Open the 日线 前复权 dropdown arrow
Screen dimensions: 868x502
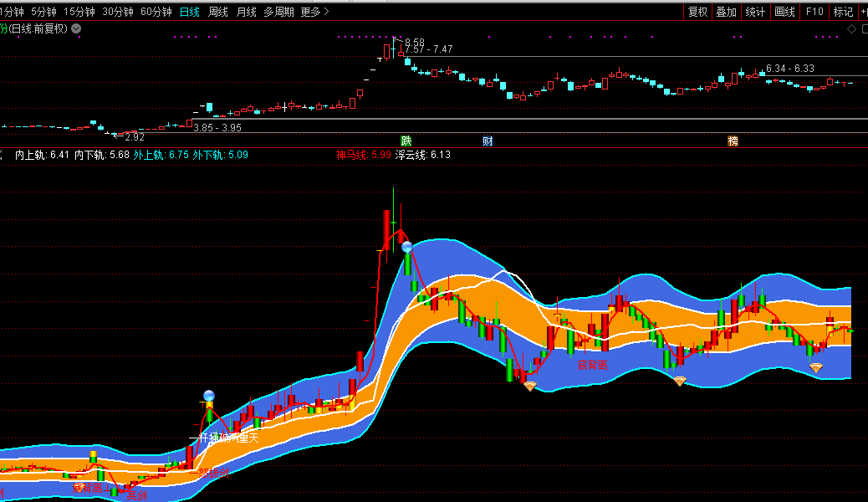click(x=76, y=28)
